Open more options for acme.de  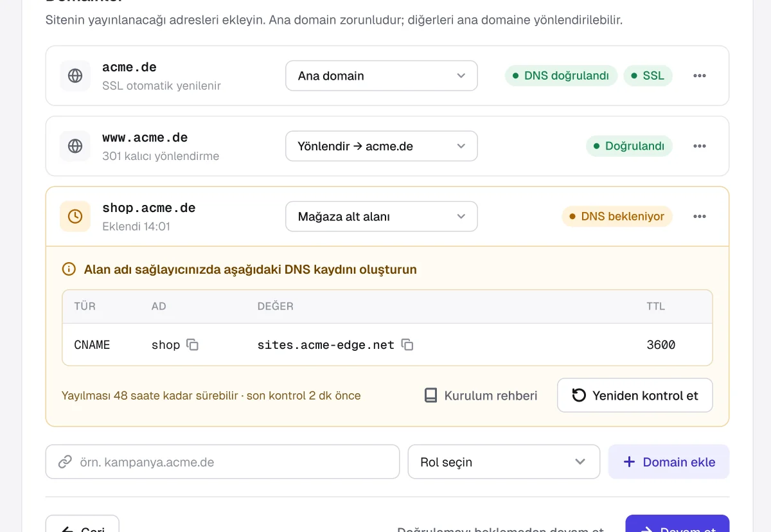[x=700, y=76]
